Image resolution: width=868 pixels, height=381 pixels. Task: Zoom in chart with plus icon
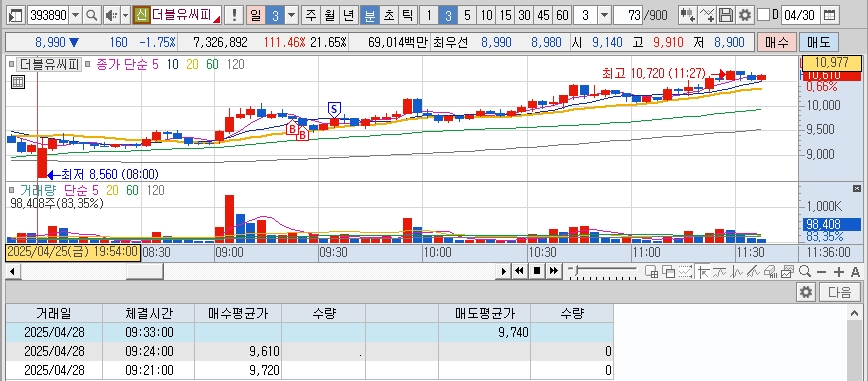[839, 272]
